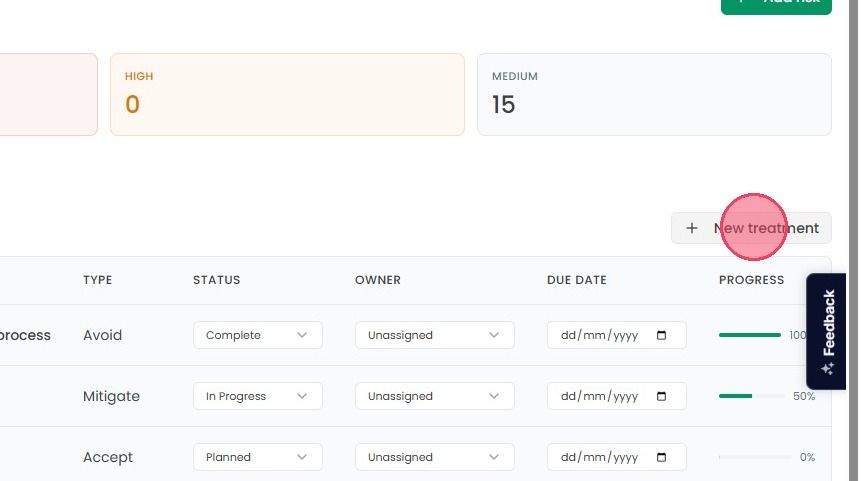The image size is (861, 481).
Task: Open the In Progress status dropdown
Action: [258, 396]
